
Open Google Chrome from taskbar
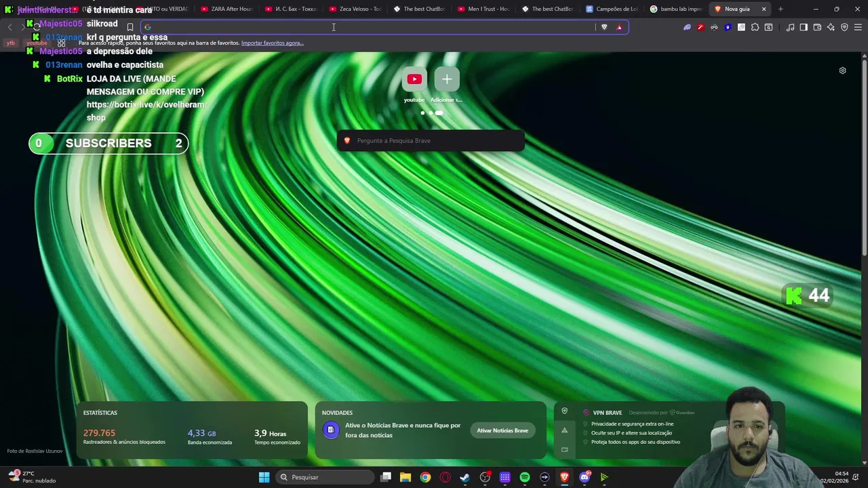tap(425, 477)
